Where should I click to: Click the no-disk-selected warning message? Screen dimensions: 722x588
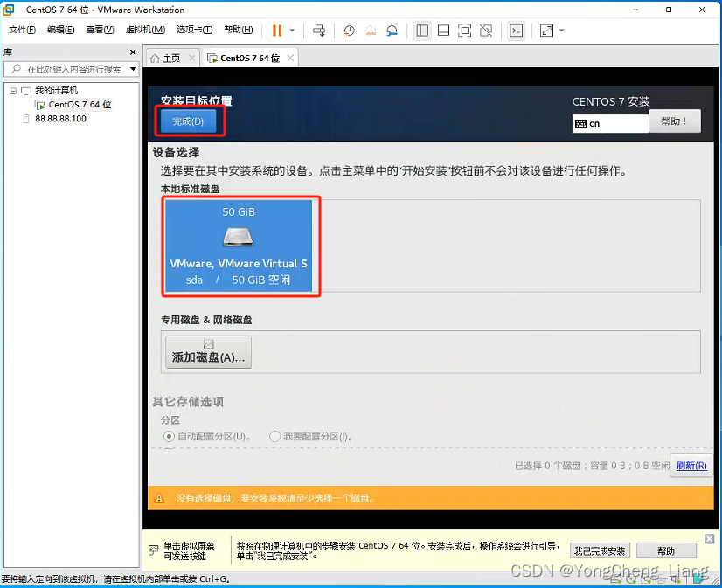[274, 498]
